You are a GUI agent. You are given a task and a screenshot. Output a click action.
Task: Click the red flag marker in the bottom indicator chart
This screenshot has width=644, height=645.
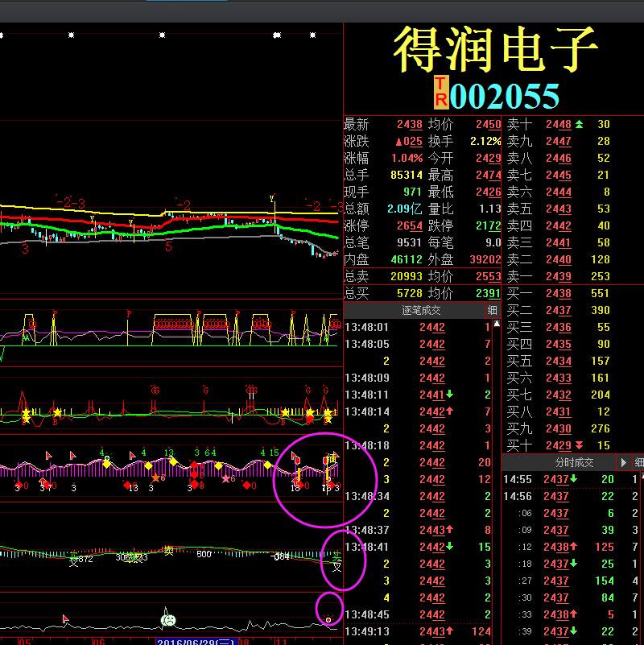click(65, 618)
